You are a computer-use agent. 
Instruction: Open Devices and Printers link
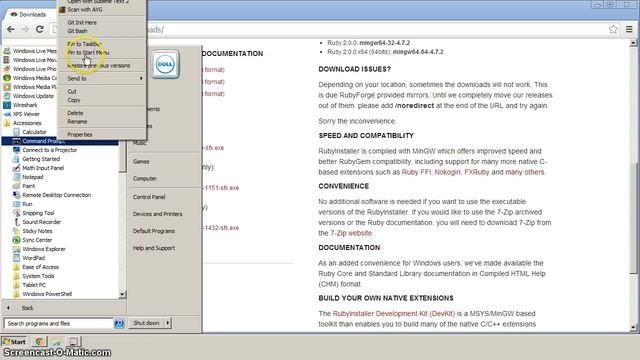pos(158,214)
